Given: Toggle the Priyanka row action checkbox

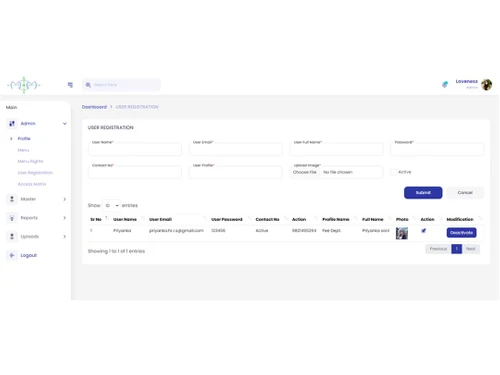Looking at the screenshot, I should click(x=423, y=231).
